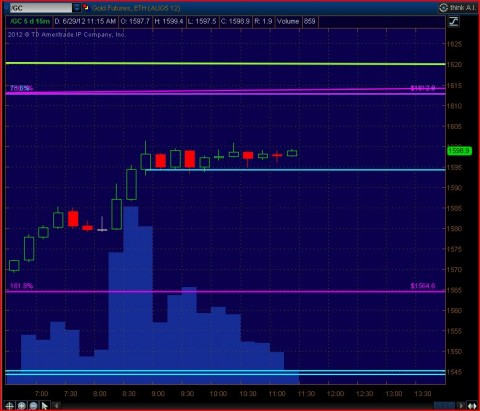Image resolution: width=480 pixels, height=411 pixels.
Task: Select the pointer cursor tool icon
Action: (45, 406)
